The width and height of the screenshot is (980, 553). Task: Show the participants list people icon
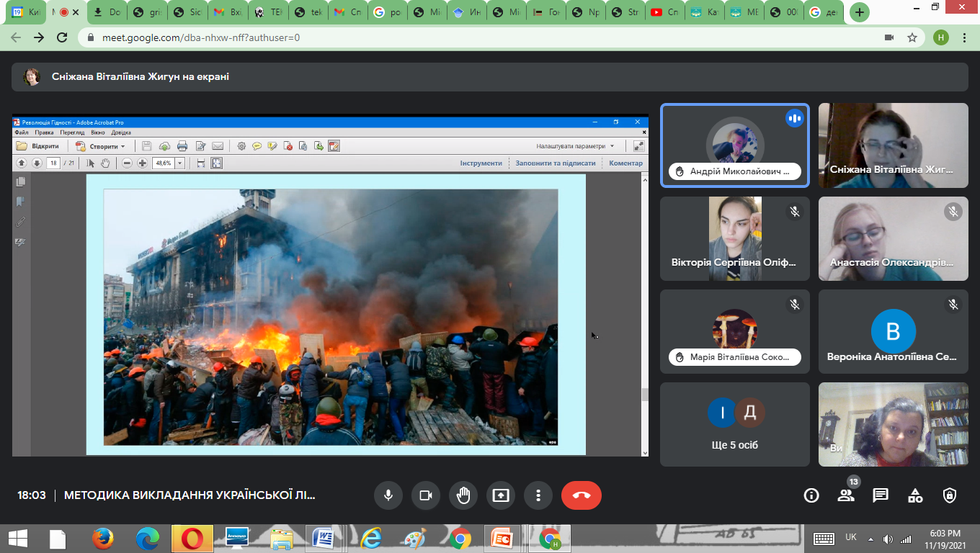(x=846, y=495)
